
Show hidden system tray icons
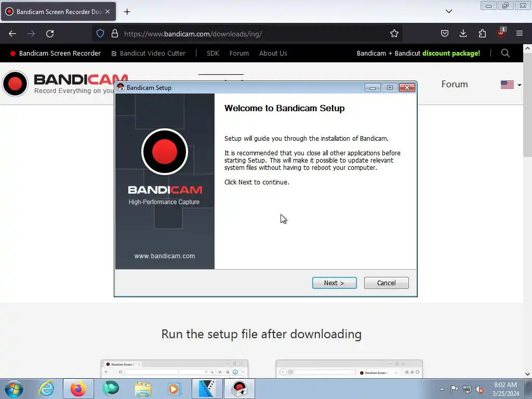click(x=442, y=389)
